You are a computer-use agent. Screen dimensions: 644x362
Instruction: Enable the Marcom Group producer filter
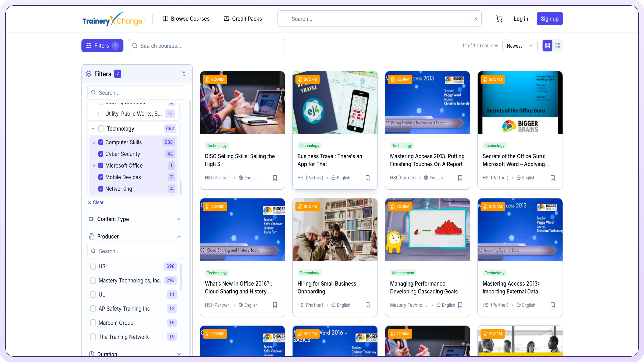coord(93,323)
